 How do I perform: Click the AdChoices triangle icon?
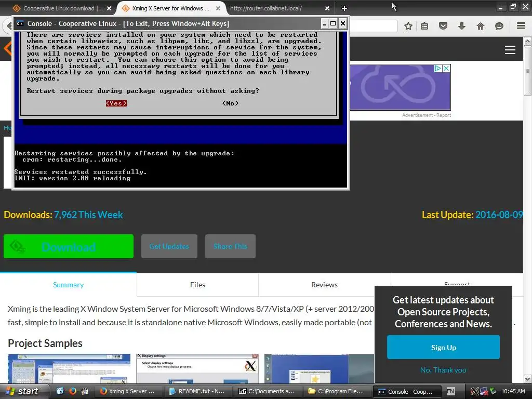[x=438, y=68]
